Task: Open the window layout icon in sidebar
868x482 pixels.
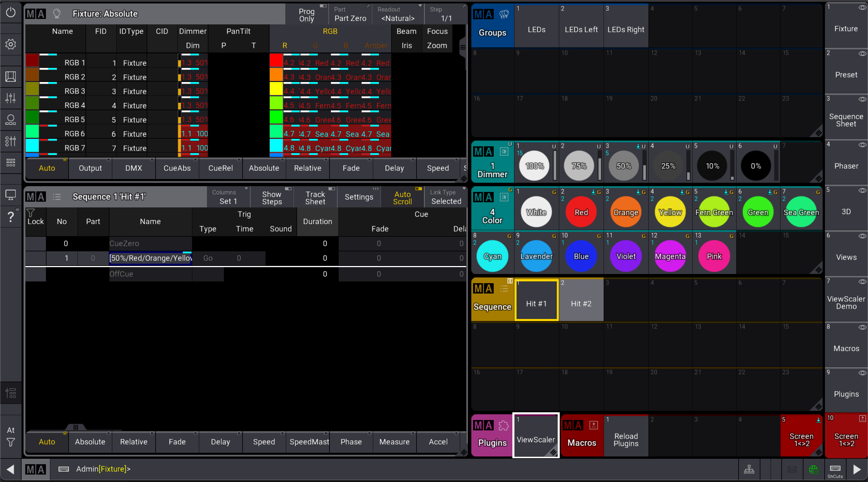Action: click(x=11, y=76)
